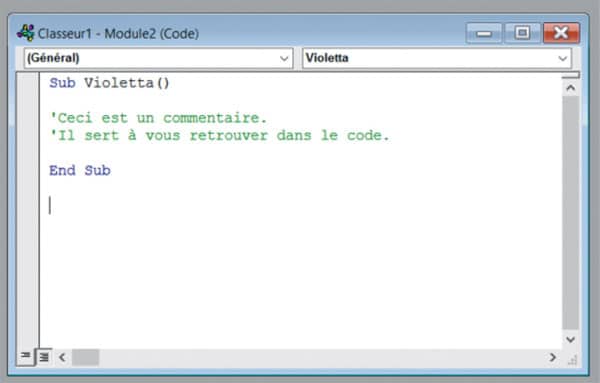Viewport: 600px width, 383px height.
Task: Close the Module2 code window
Action: click(x=561, y=33)
